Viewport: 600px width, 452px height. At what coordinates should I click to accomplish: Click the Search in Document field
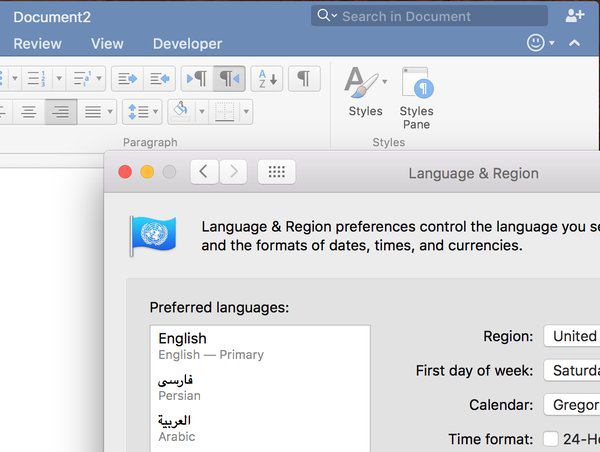pyautogui.click(x=437, y=16)
